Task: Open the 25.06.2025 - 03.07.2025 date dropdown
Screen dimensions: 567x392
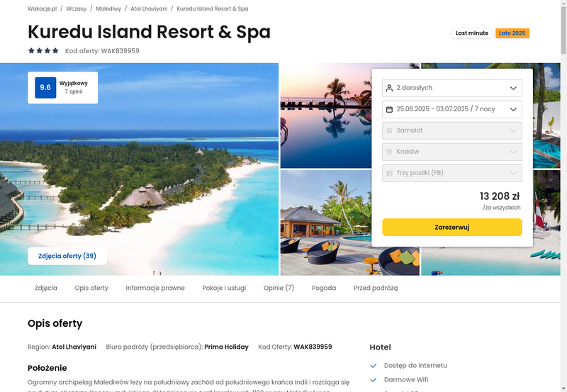Action: (x=452, y=109)
